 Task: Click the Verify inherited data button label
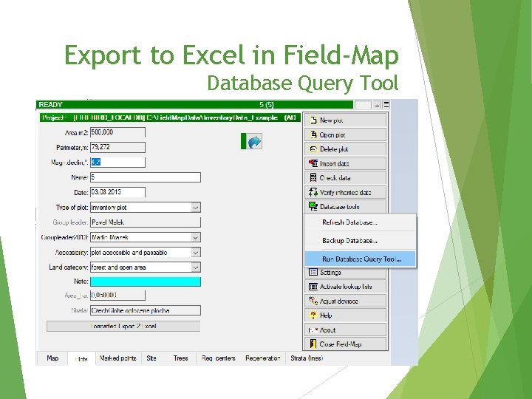(346, 192)
